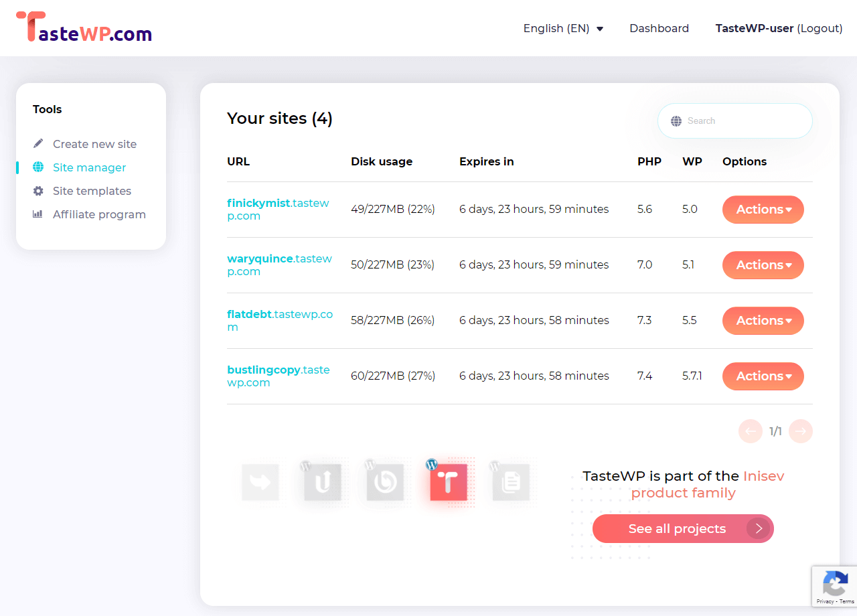Click the reCAPTCHA badge icon

click(835, 583)
